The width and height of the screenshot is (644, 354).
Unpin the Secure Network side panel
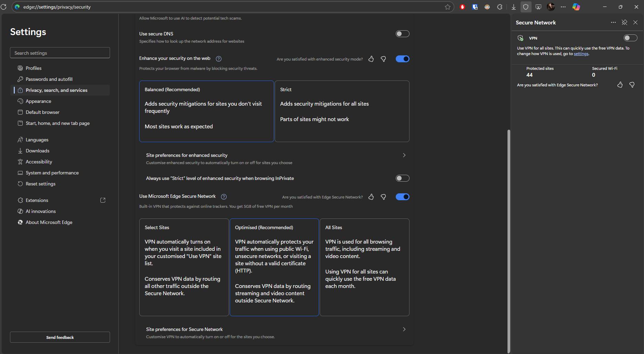point(624,22)
